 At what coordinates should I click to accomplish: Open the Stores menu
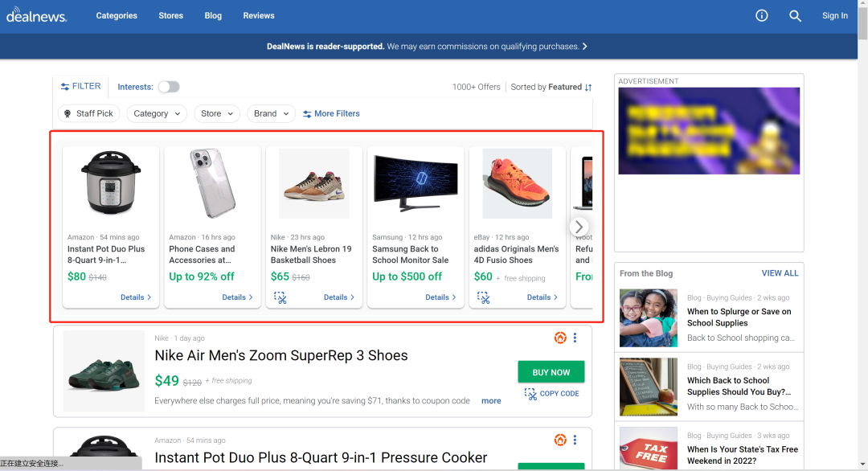pyautogui.click(x=170, y=15)
